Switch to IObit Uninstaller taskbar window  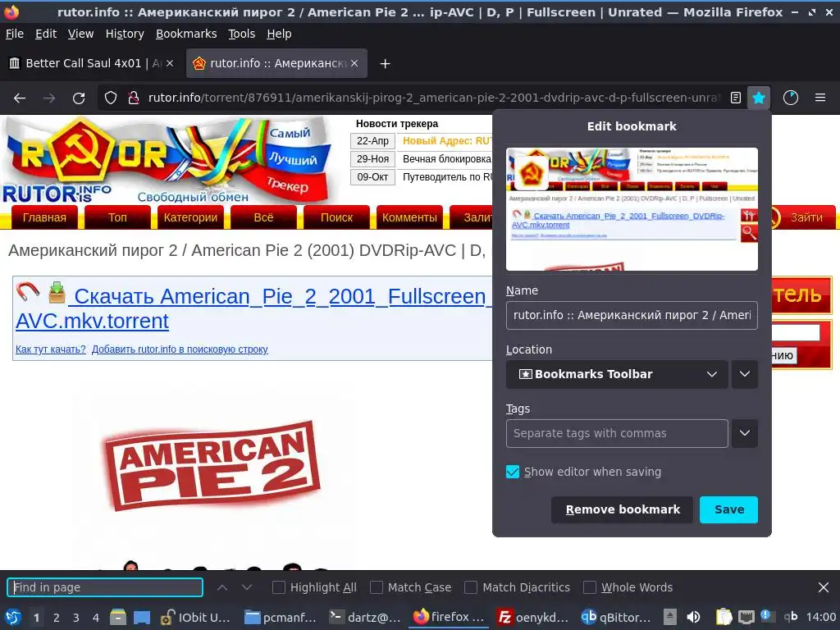tap(195, 618)
